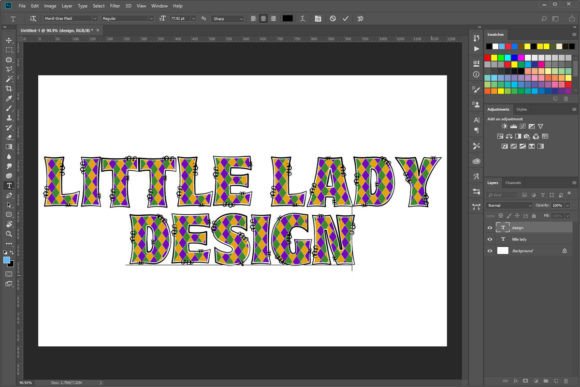The width and height of the screenshot is (580, 387).
Task: Select the Gradient tool
Action: click(x=9, y=147)
